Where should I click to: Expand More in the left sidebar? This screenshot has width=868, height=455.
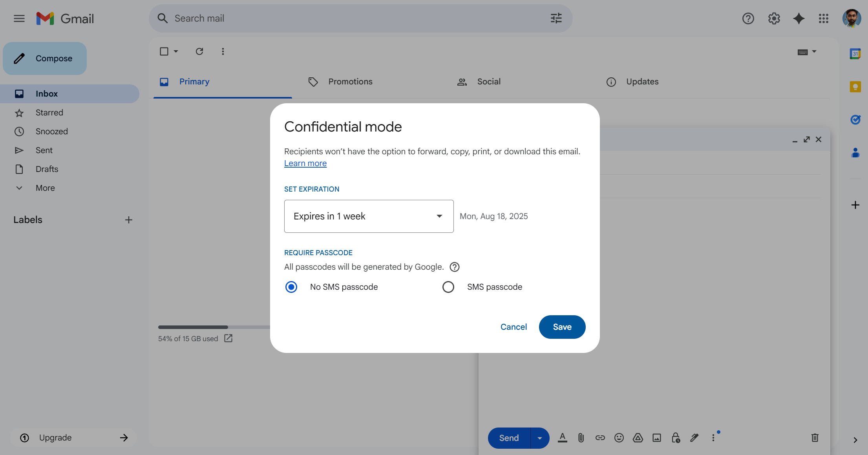coord(45,188)
